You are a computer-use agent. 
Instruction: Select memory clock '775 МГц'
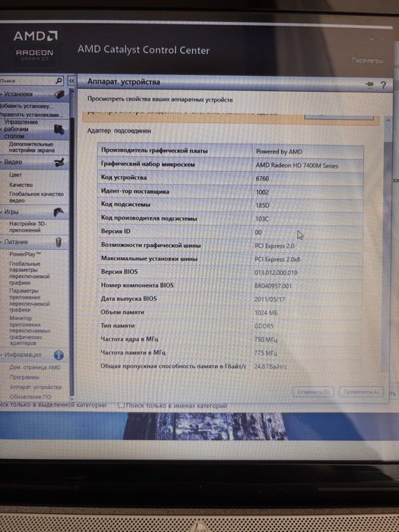pyautogui.click(x=266, y=353)
